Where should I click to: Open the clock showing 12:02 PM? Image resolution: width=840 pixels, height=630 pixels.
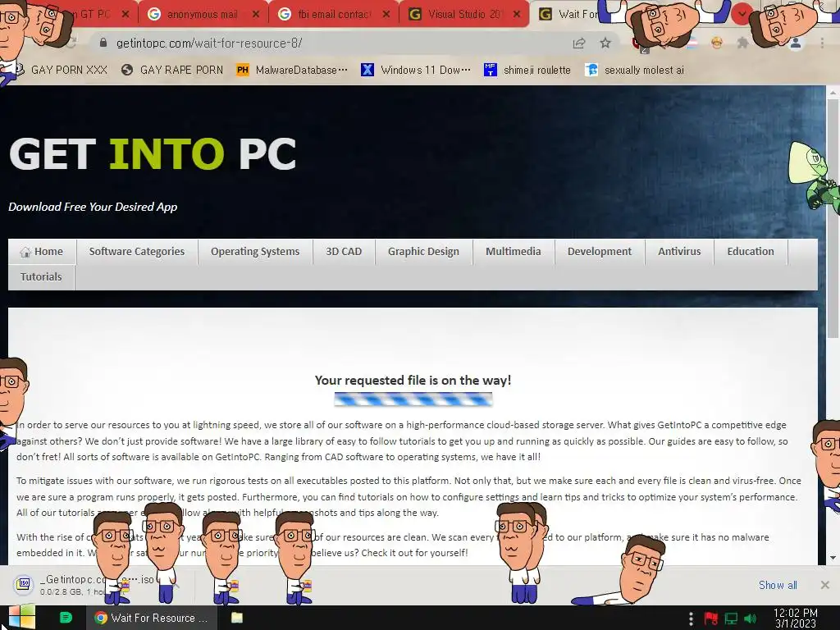pos(796,619)
